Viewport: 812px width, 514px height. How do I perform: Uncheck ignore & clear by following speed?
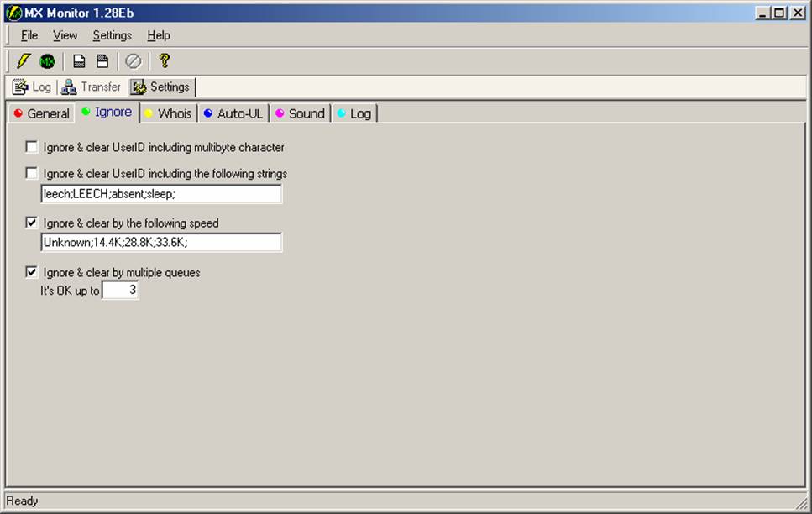click(32, 223)
